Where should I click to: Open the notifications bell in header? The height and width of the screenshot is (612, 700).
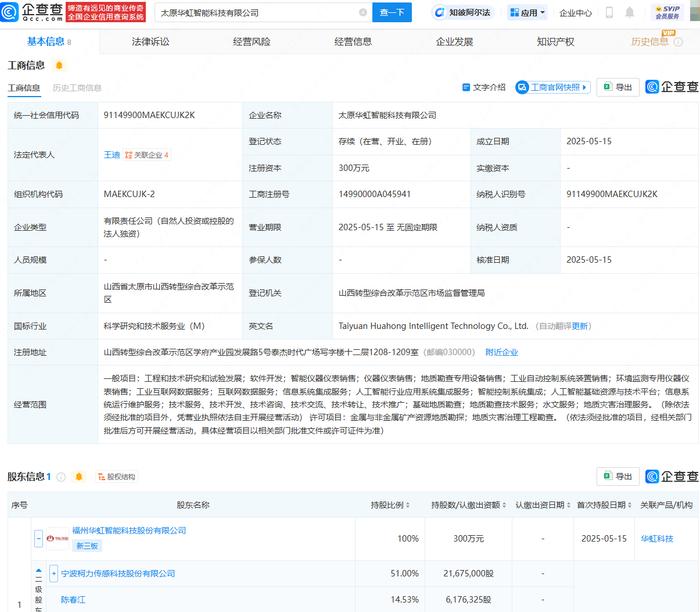pos(629,12)
